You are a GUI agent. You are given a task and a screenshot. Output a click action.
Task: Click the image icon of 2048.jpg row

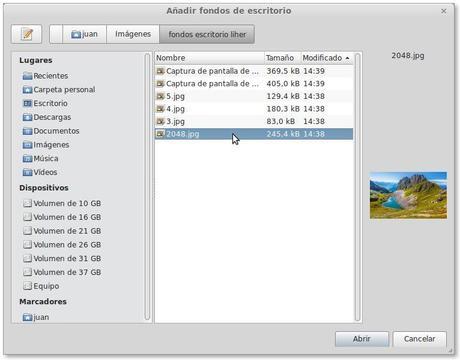pyautogui.click(x=161, y=134)
